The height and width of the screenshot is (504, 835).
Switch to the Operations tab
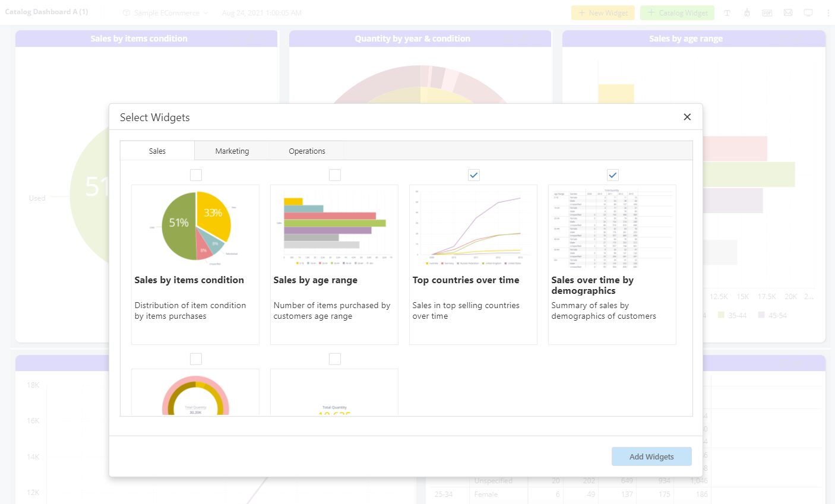click(x=306, y=151)
